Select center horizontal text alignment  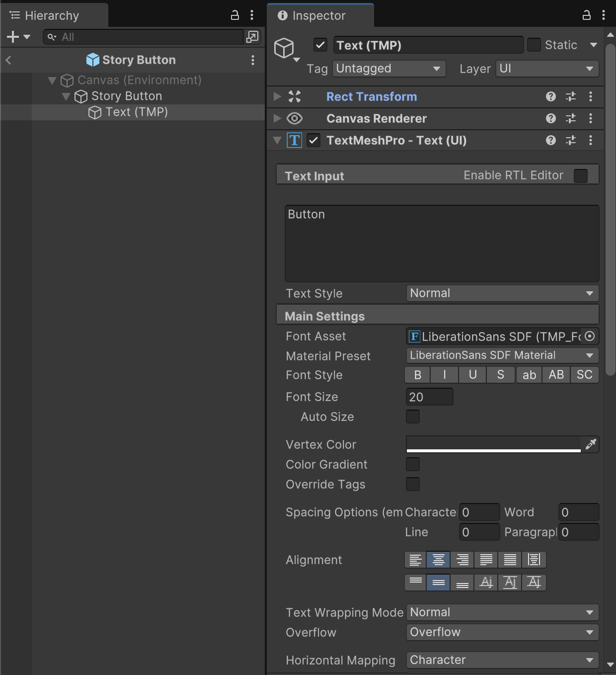[438, 560]
